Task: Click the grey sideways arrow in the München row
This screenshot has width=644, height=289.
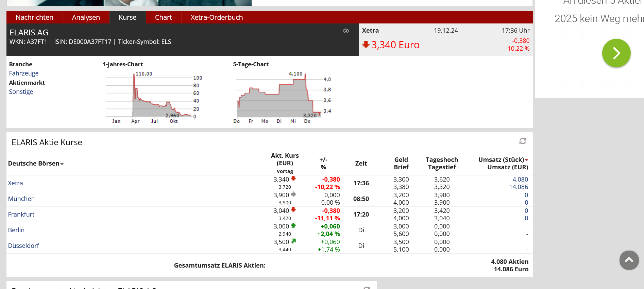Action: (293, 194)
